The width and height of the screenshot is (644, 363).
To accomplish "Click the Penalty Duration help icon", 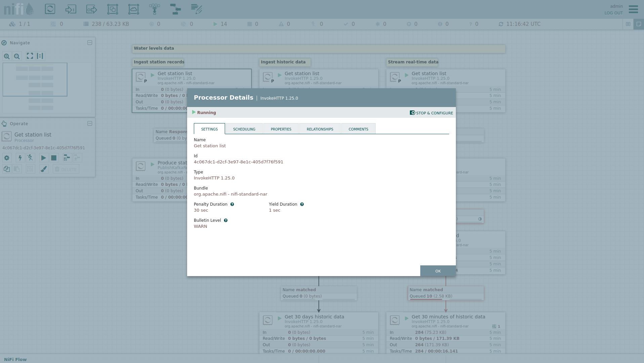I will (x=232, y=204).
